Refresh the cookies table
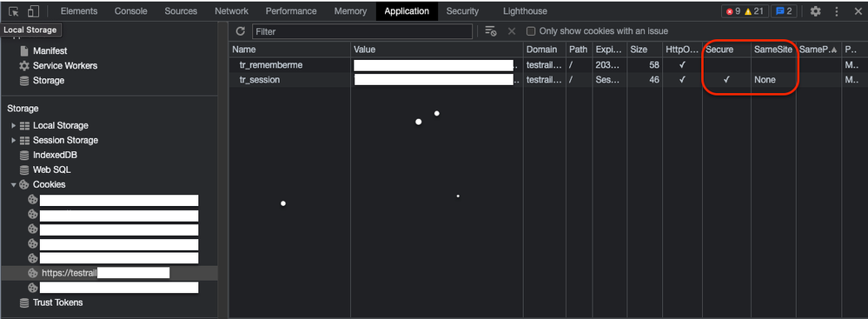This screenshot has width=868, height=319. 241,31
